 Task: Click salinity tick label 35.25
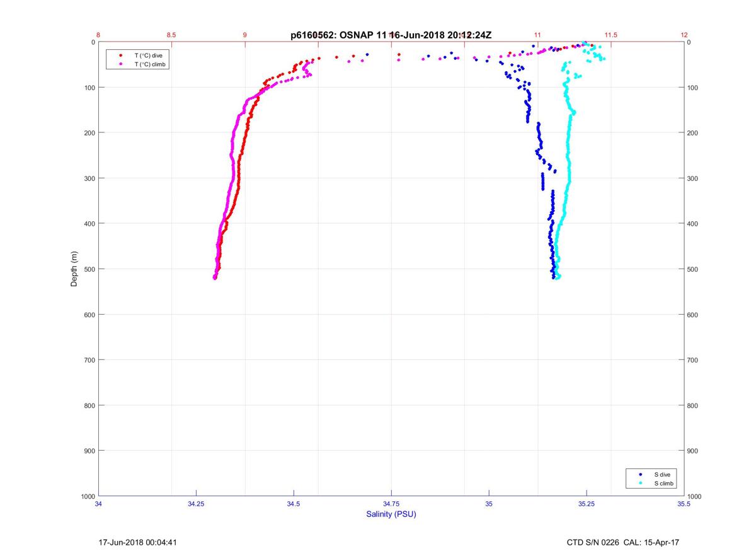click(587, 504)
